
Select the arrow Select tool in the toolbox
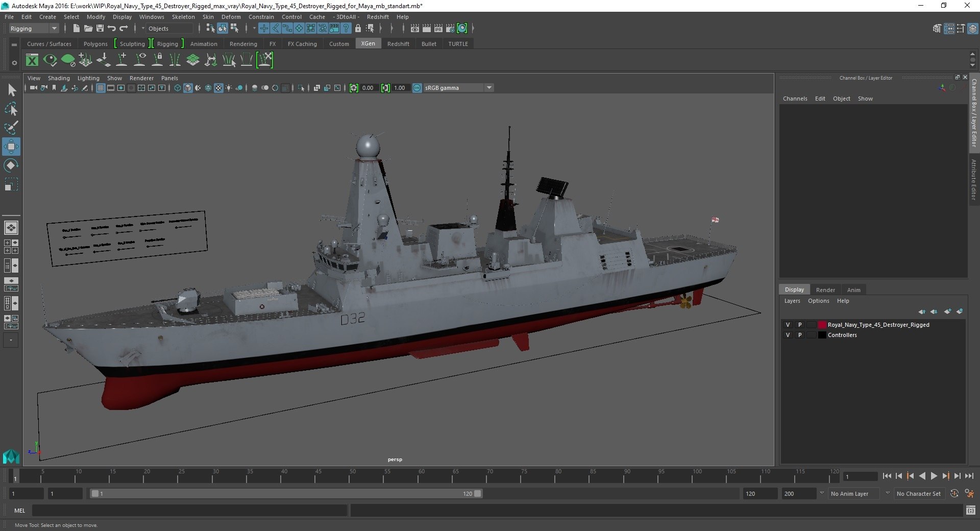coord(11,90)
